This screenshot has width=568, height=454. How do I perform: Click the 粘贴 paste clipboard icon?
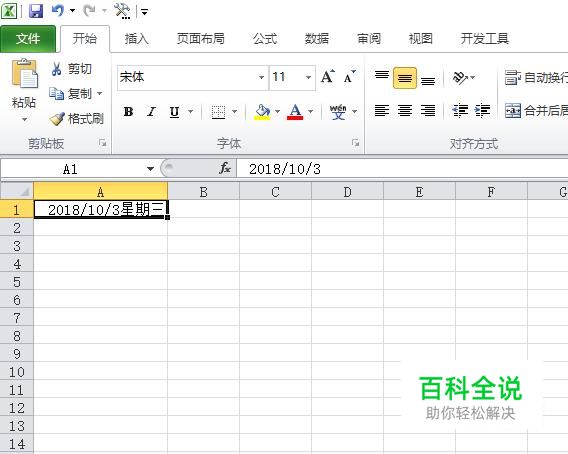click(x=24, y=74)
